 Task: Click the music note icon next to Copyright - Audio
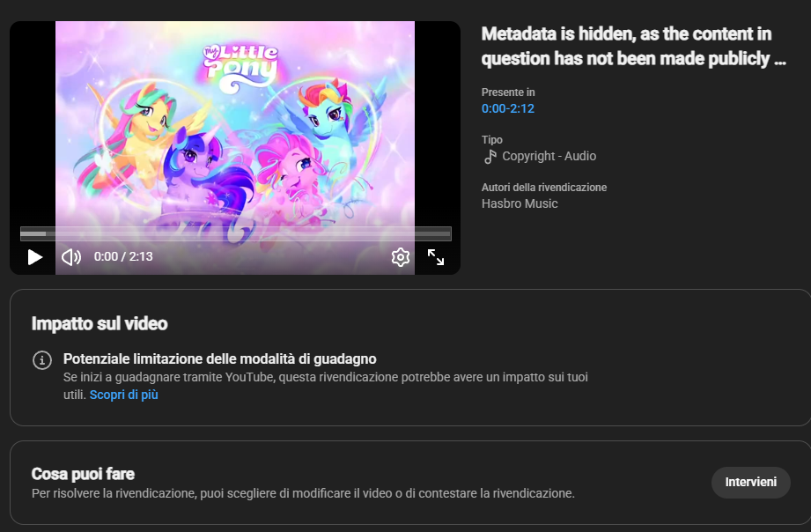tap(490, 156)
